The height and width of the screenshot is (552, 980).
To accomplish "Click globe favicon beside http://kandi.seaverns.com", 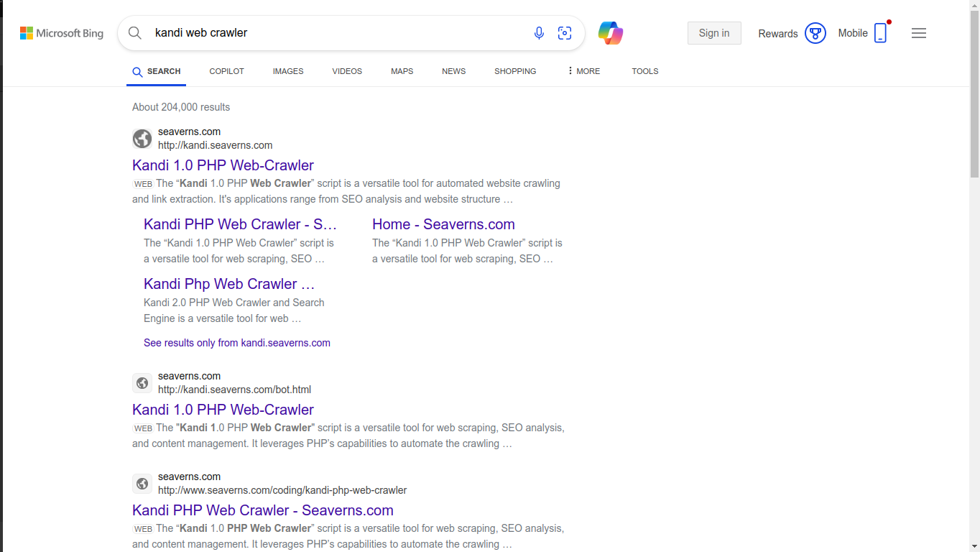I will (142, 138).
